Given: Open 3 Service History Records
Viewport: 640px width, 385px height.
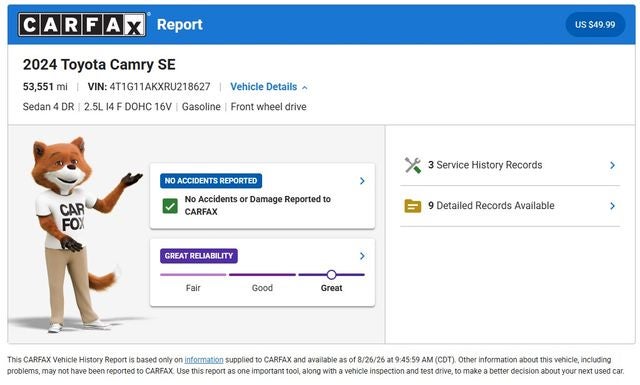Looking at the screenshot, I should pyautogui.click(x=510, y=165).
